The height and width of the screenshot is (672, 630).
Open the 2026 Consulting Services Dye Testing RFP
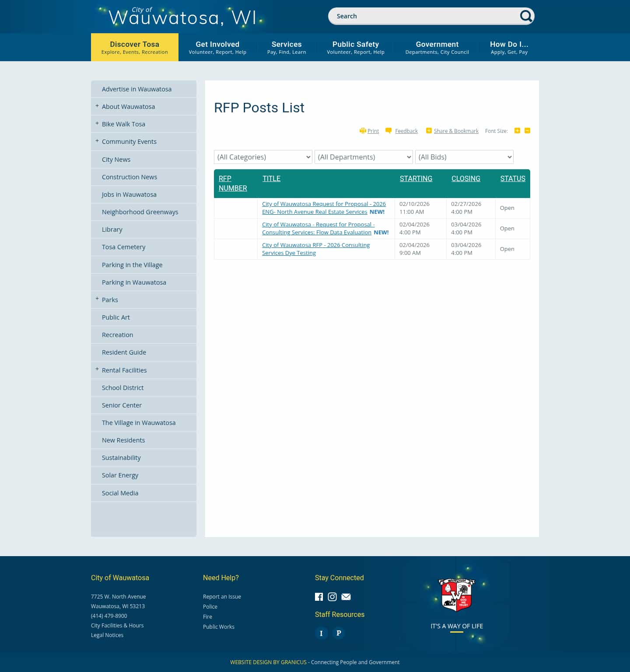pos(315,249)
